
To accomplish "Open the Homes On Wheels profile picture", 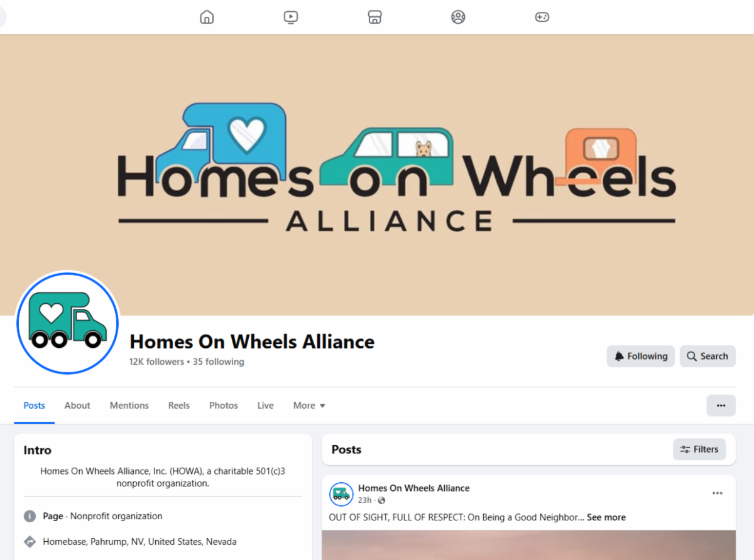I will coord(67,323).
